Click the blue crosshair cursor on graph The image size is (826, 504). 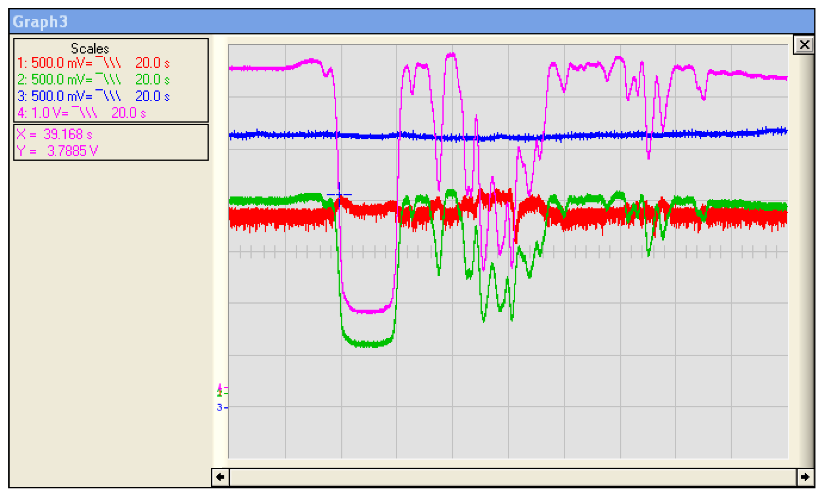pyautogui.click(x=339, y=195)
